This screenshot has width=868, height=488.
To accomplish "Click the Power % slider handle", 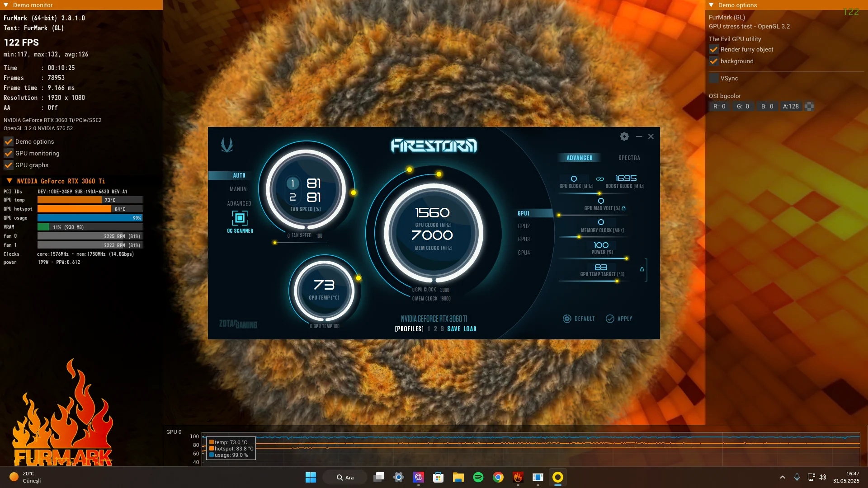I will (x=627, y=258).
